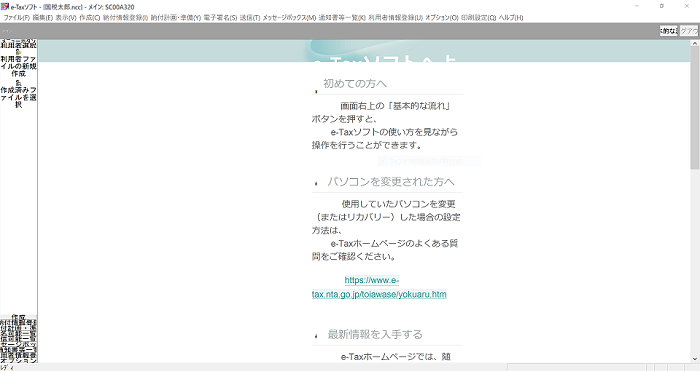Click the greyed button at far top right
700x371 pixels.
tap(688, 31)
